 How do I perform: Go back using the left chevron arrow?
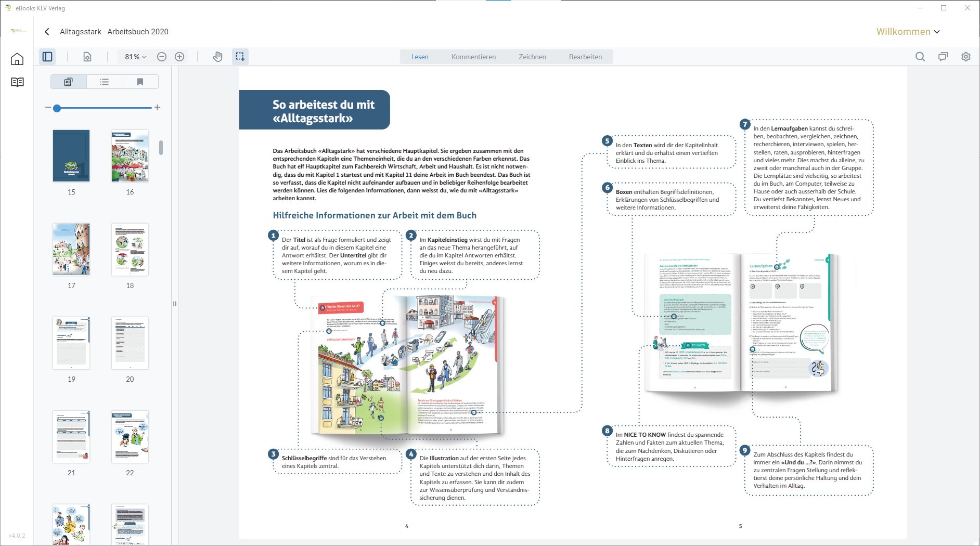point(47,32)
